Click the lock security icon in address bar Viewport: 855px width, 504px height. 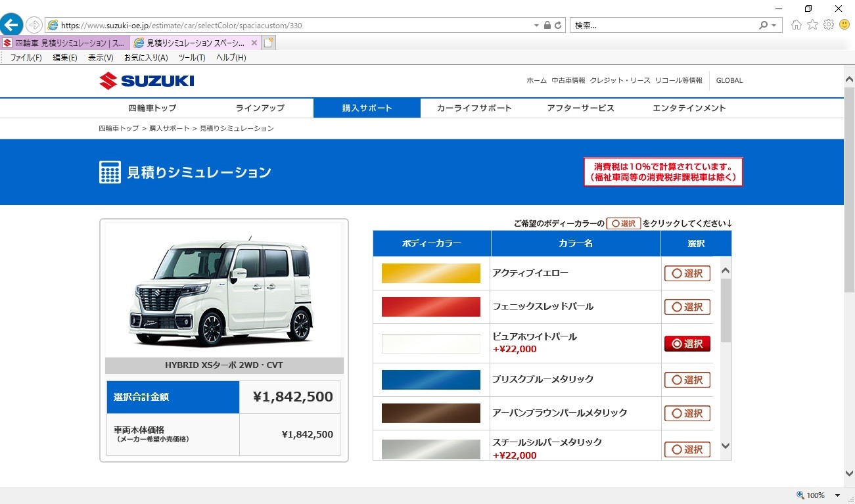coord(547,26)
